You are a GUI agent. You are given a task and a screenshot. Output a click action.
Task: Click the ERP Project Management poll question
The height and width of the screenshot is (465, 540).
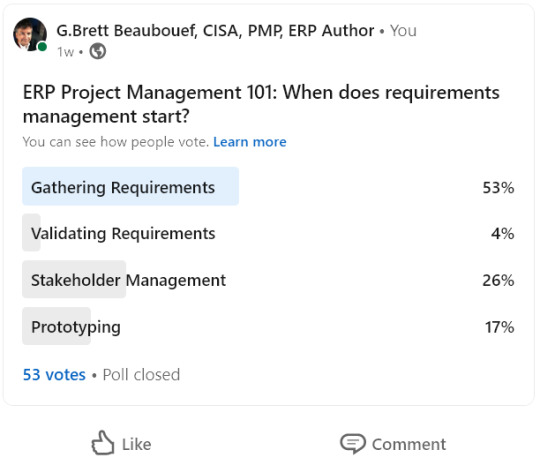(261, 104)
